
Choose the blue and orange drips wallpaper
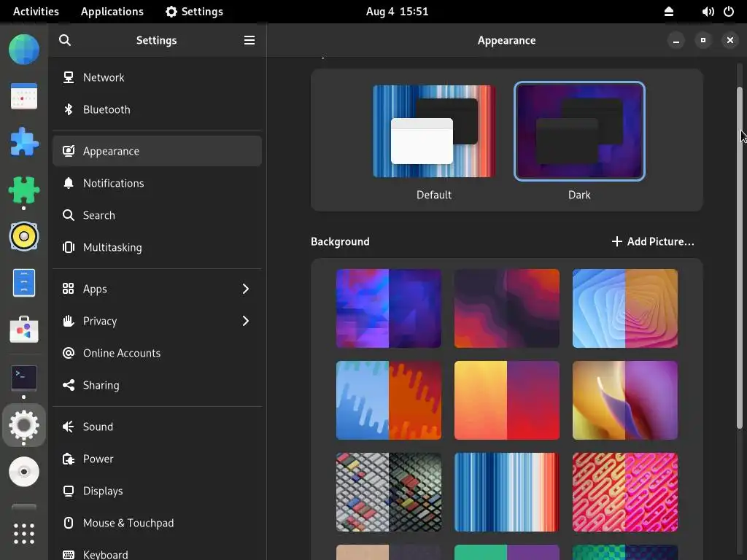[x=389, y=400]
